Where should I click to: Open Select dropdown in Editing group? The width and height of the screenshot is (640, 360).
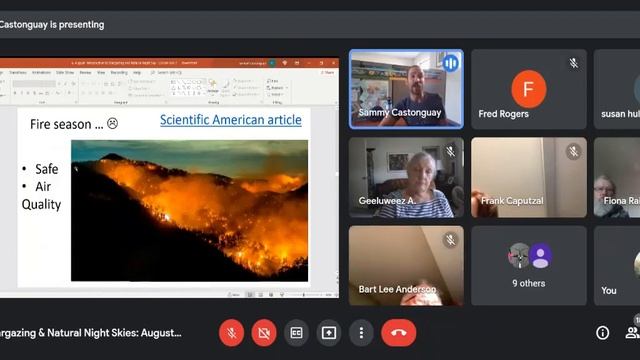(275, 94)
